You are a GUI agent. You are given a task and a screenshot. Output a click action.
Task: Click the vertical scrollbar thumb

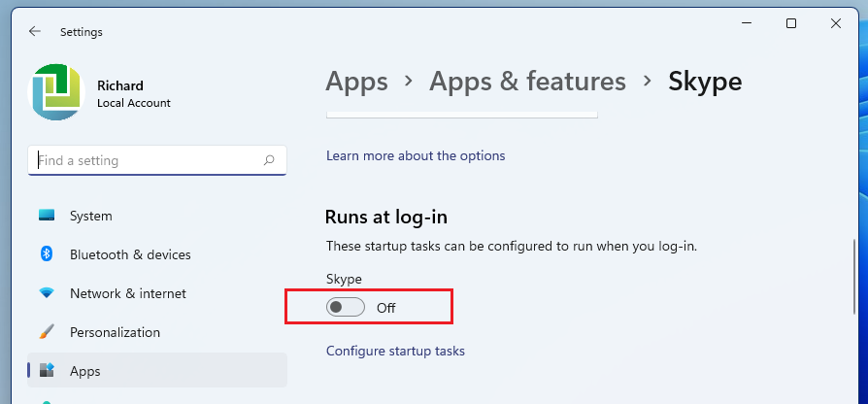(x=855, y=277)
